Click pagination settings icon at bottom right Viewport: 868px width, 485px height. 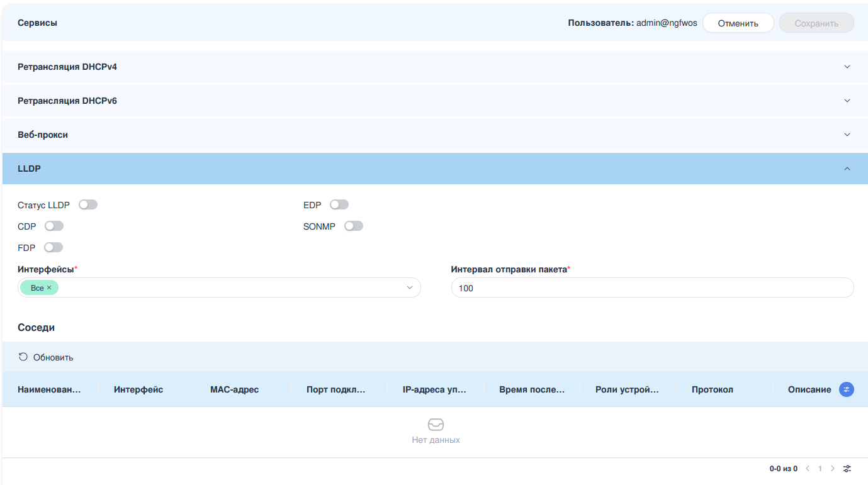coord(847,469)
